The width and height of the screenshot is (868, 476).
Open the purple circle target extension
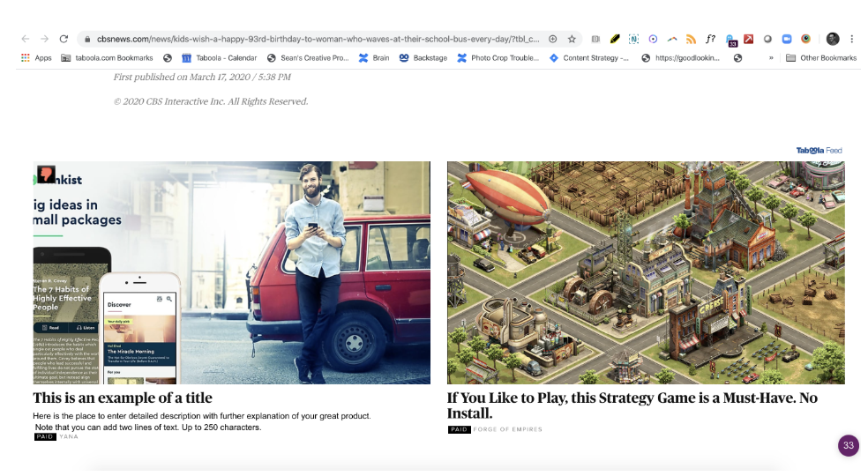pyautogui.click(x=654, y=39)
